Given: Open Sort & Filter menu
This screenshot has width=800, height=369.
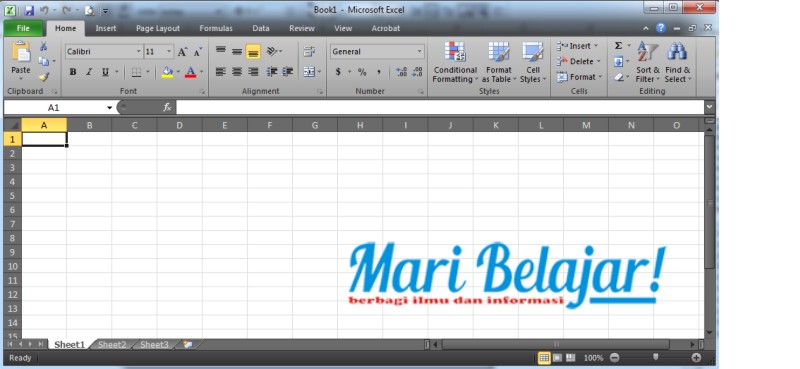Looking at the screenshot, I should [647, 62].
